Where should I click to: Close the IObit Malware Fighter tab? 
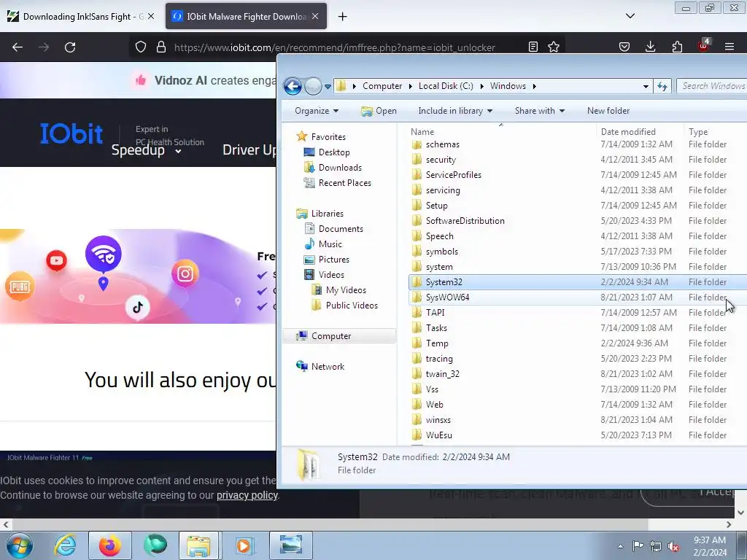click(x=315, y=16)
